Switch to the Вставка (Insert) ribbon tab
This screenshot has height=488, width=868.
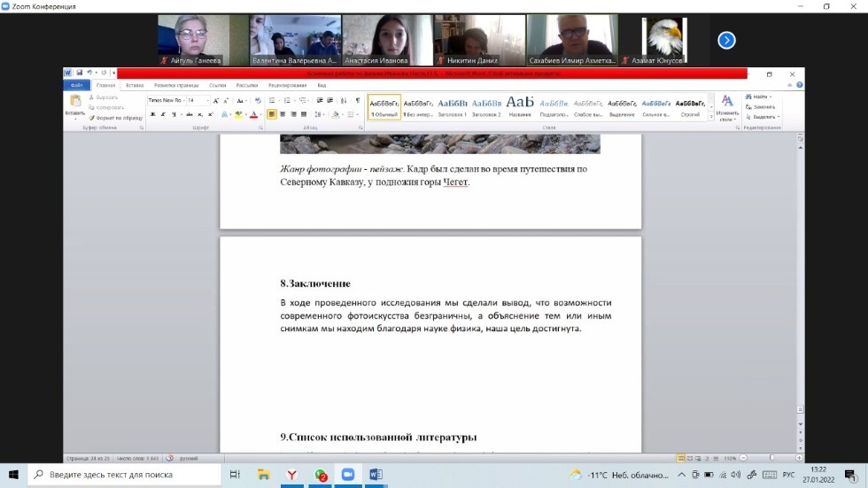coord(135,85)
